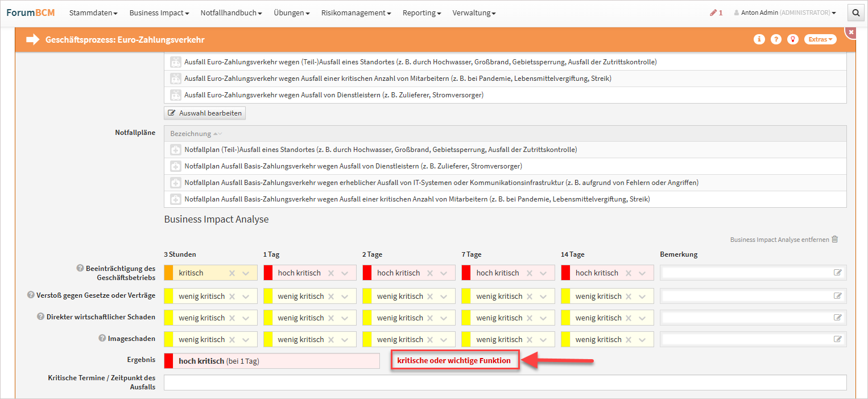Click the lightbulb tips icon in header
Viewport: 868px width, 399px height.
pos(792,39)
